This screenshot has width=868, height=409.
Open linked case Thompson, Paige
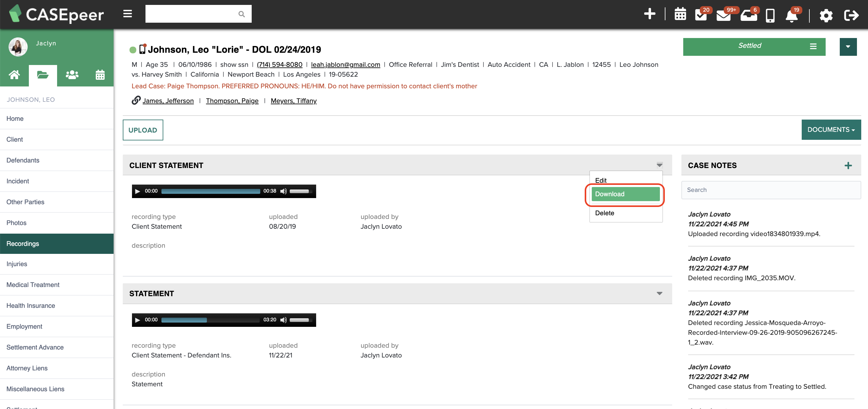click(x=232, y=101)
